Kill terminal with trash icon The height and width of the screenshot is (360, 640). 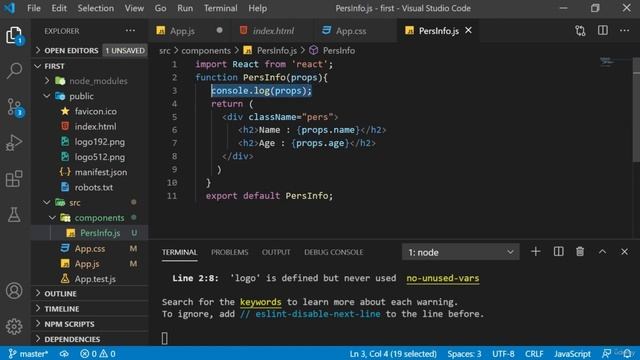(580, 252)
